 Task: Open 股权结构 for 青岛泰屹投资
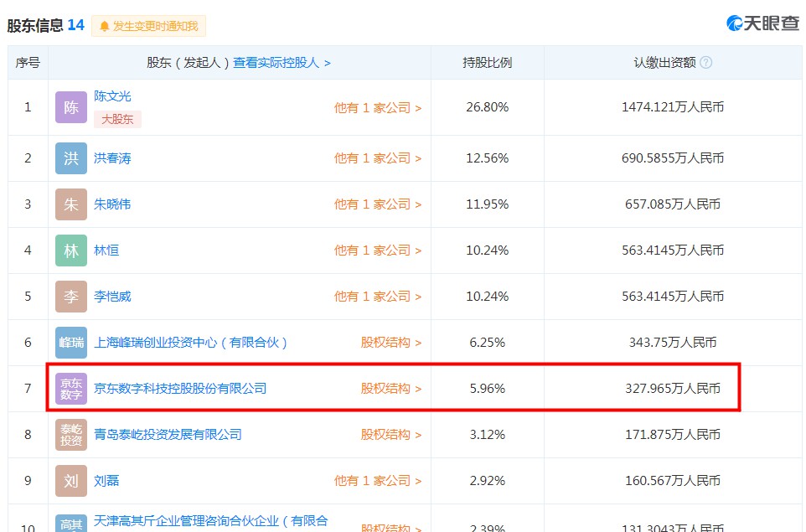[391, 435]
